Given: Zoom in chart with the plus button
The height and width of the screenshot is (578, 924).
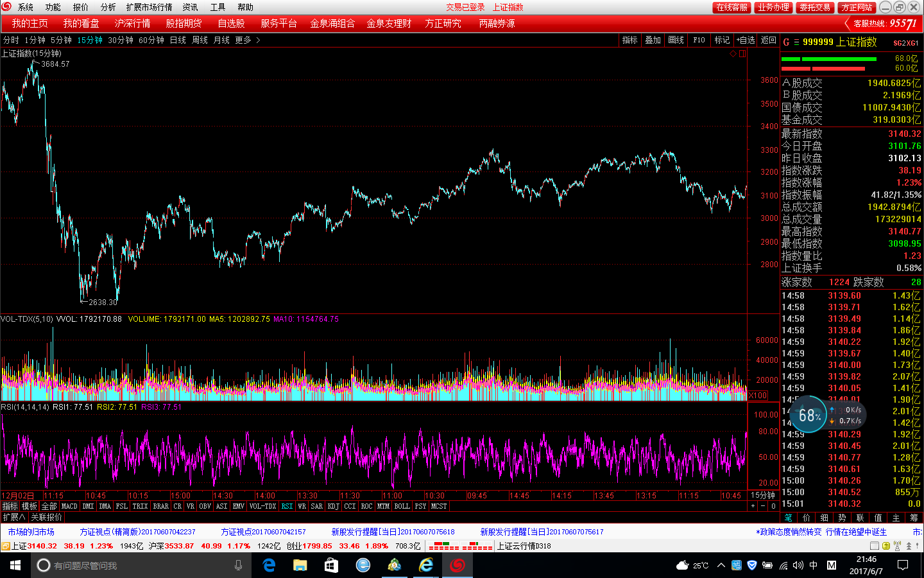Looking at the screenshot, I should pyautogui.click(x=753, y=506).
